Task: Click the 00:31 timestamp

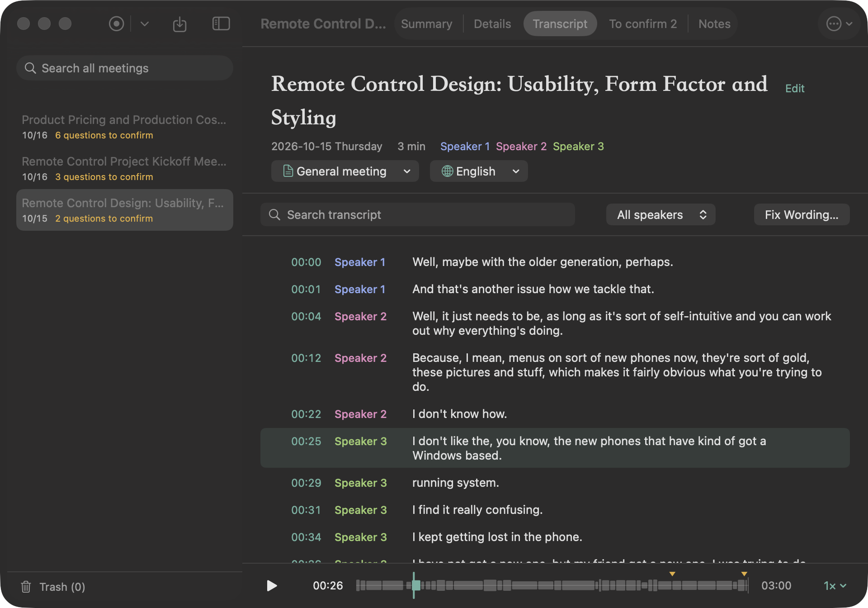Action: pos(306,510)
